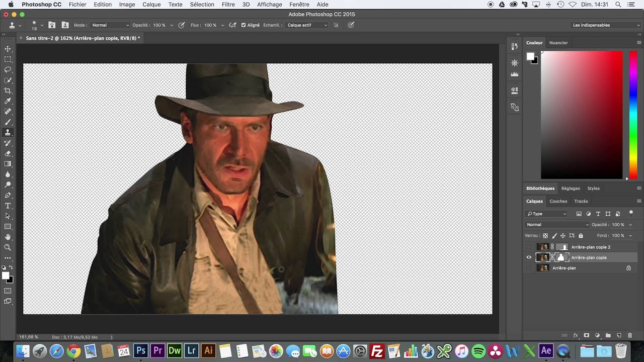Select the History Brush tool
The height and width of the screenshot is (362, 644).
(x=8, y=143)
